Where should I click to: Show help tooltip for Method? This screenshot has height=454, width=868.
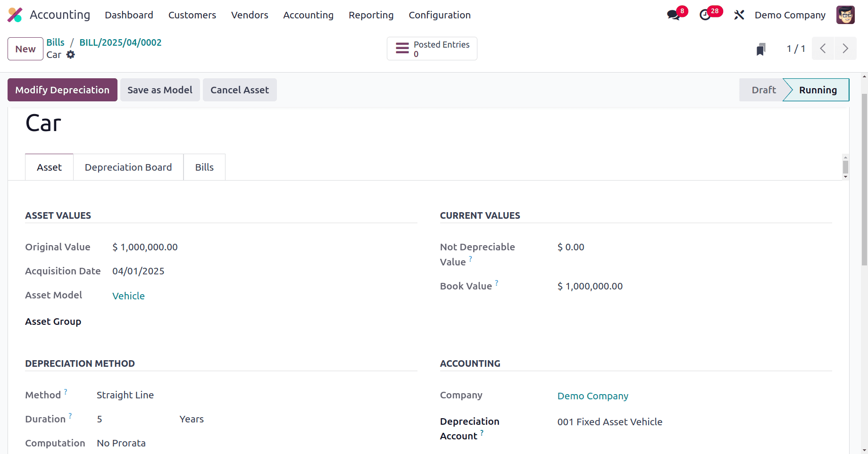pyautogui.click(x=66, y=392)
